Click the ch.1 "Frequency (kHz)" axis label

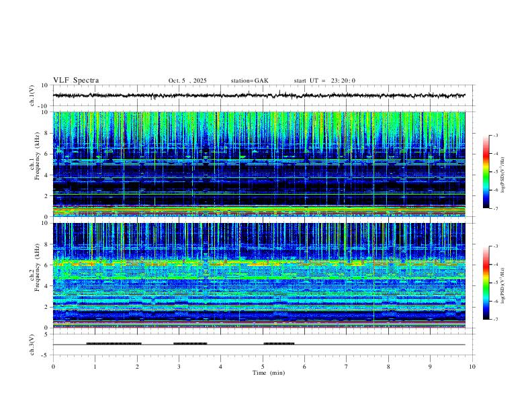[x=37, y=156]
